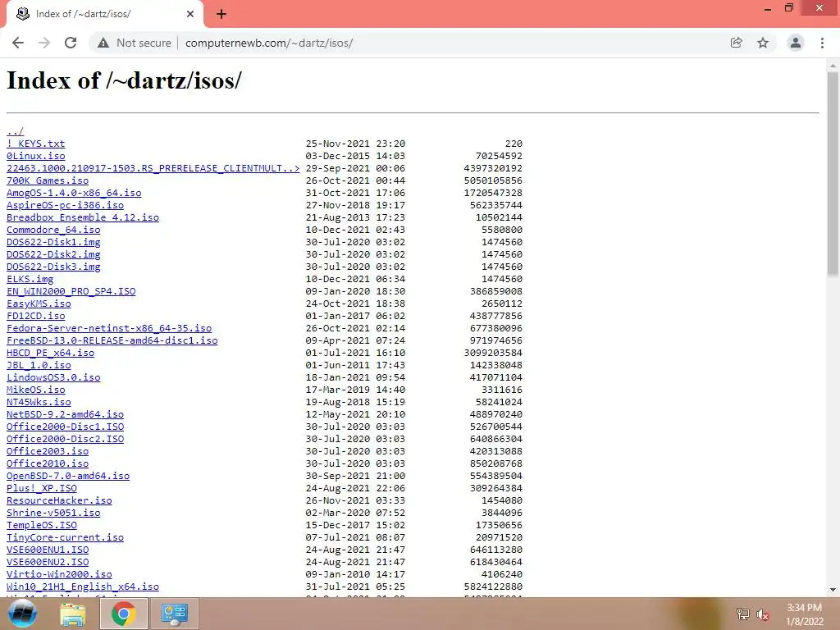Open Fedora-Server-netinst-x86_64-35.iso link

109,328
